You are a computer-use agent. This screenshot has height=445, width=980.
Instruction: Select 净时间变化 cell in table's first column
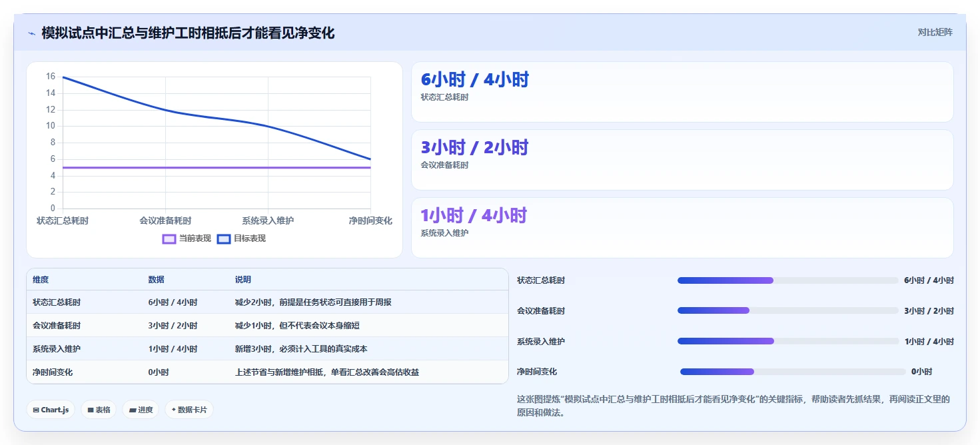[x=53, y=372]
